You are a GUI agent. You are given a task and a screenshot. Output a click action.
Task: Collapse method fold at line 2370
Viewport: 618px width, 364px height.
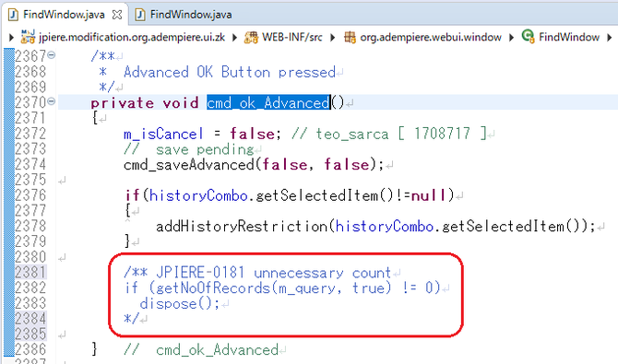[52, 101]
